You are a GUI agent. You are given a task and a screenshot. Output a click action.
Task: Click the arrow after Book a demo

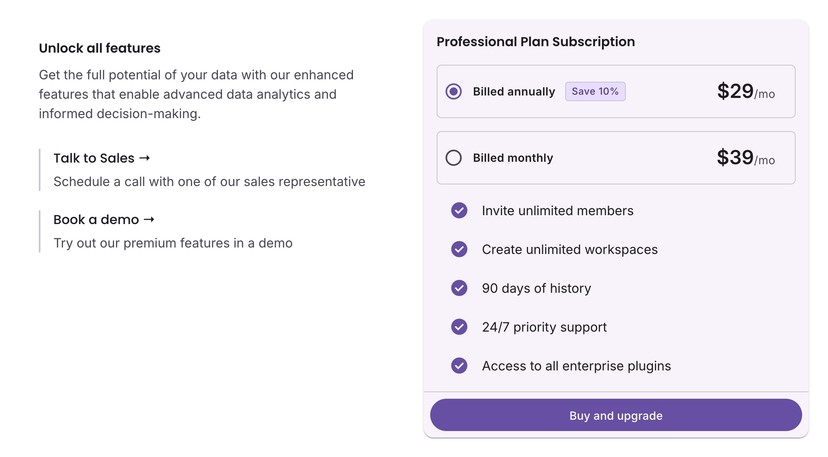pos(149,219)
